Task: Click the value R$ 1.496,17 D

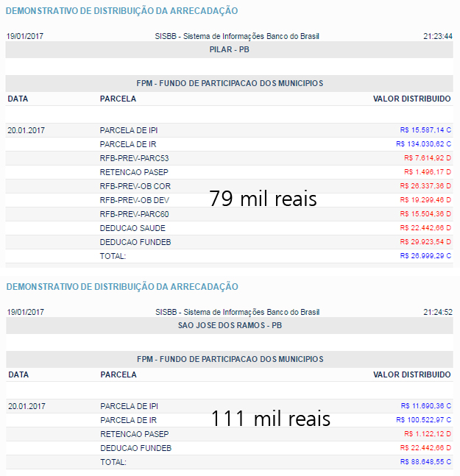Action: (428, 172)
